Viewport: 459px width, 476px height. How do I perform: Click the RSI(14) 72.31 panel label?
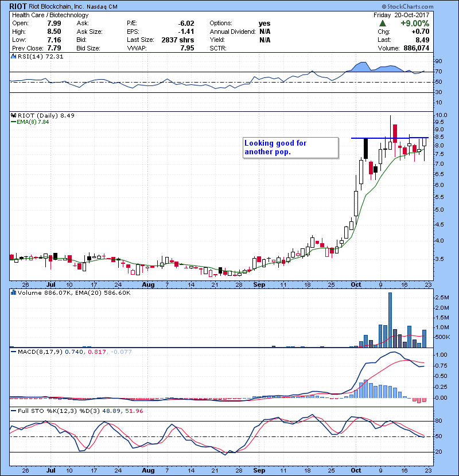pyautogui.click(x=41, y=56)
